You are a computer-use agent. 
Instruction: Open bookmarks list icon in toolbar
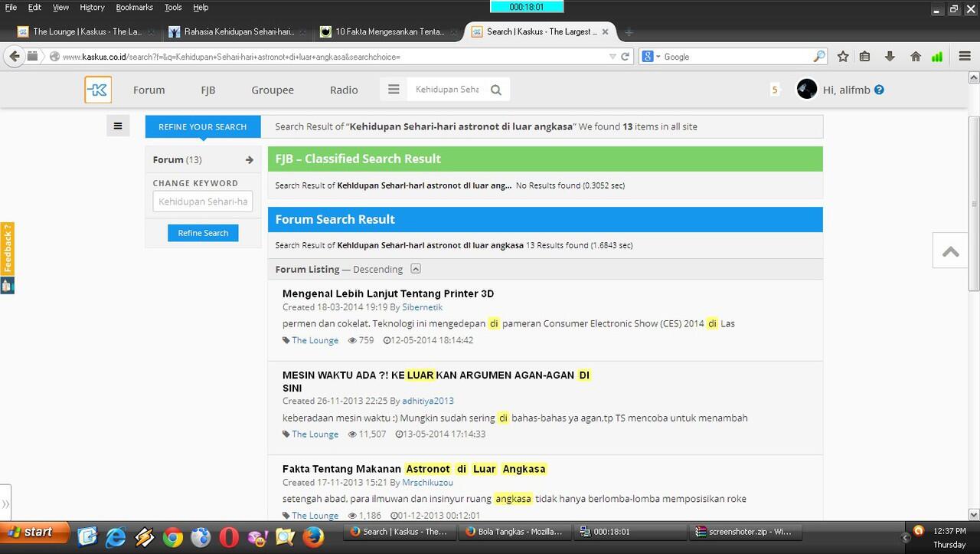(864, 56)
